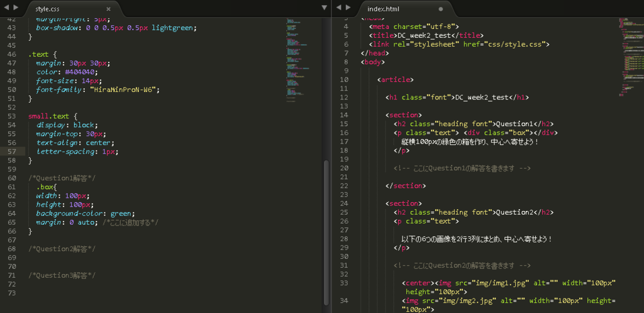
Task: Click the index.html minimap
Action: point(630,57)
